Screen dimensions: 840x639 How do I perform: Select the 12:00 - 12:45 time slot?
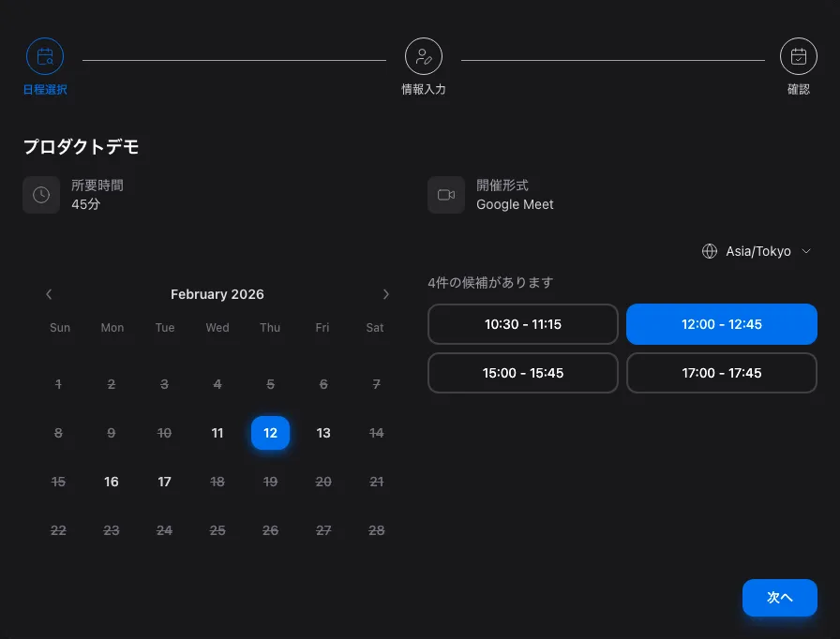[722, 324]
